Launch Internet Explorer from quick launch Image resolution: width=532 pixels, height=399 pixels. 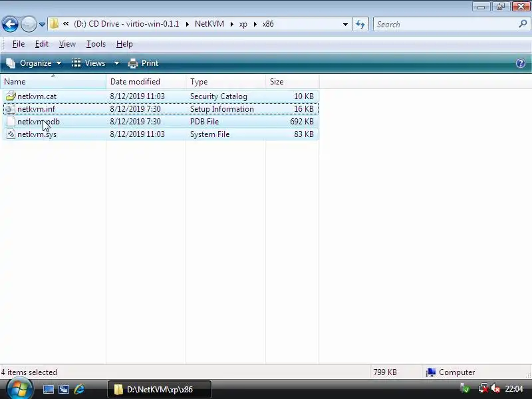[x=79, y=389]
